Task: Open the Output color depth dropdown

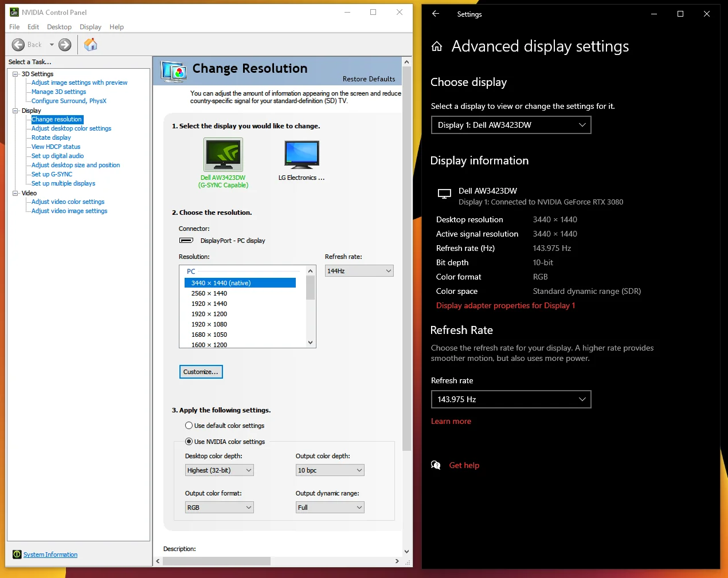Action: pos(330,470)
